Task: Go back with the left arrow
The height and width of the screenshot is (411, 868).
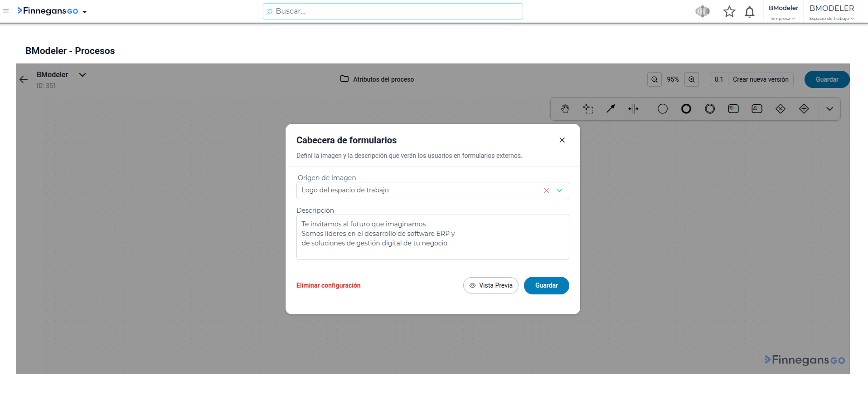Action: [x=24, y=79]
